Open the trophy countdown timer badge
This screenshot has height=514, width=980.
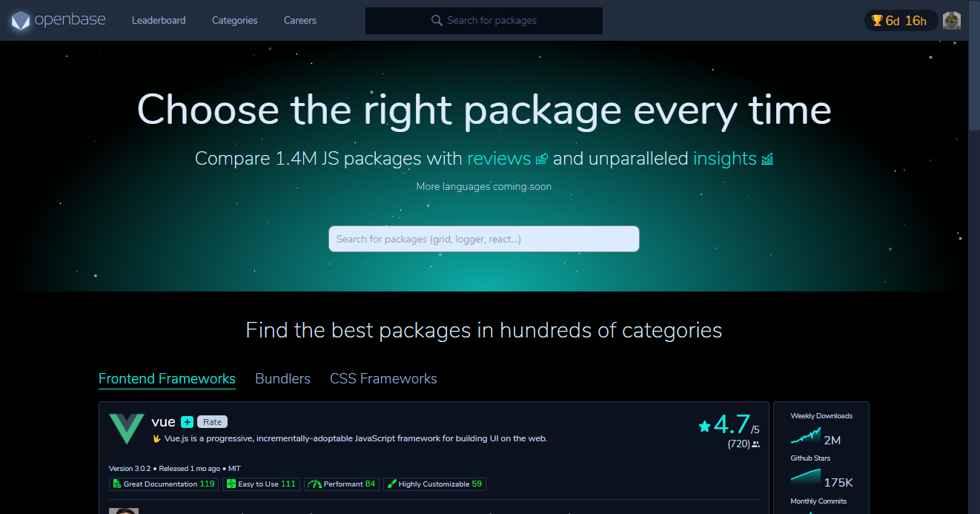tap(901, 21)
